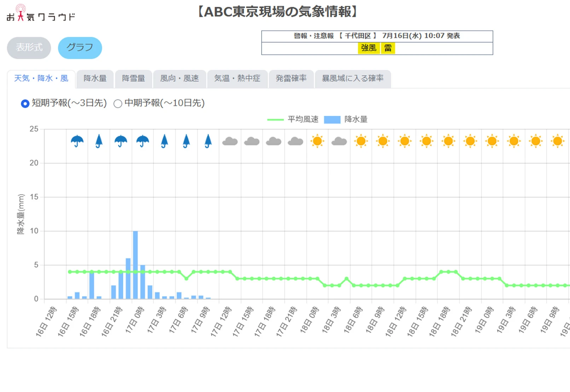Click the first umbrella weather icon

click(x=77, y=141)
